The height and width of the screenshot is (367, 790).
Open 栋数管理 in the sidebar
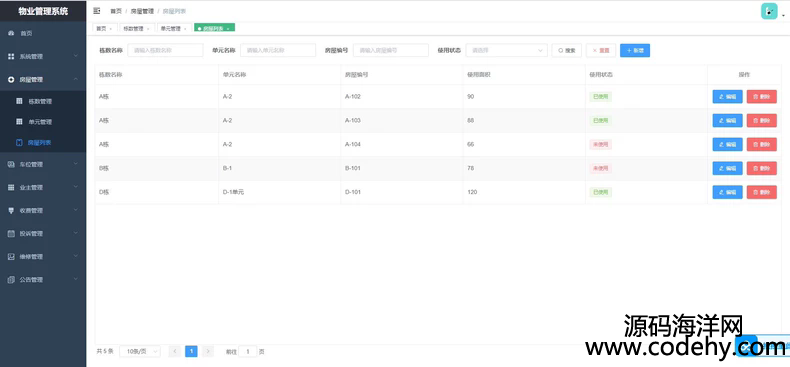pyautogui.click(x=43, y=101)
